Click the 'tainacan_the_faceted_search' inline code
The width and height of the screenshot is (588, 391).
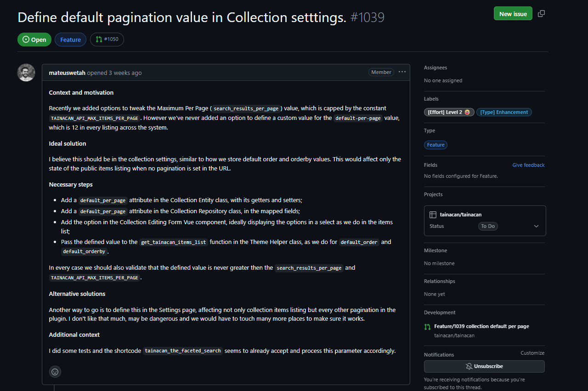(x=183, y=351)
